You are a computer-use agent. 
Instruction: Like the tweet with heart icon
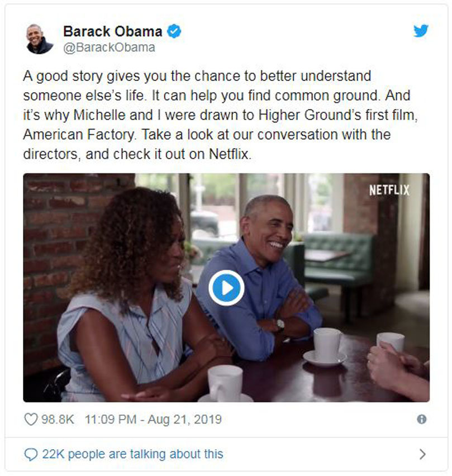(x=31, y=419)
